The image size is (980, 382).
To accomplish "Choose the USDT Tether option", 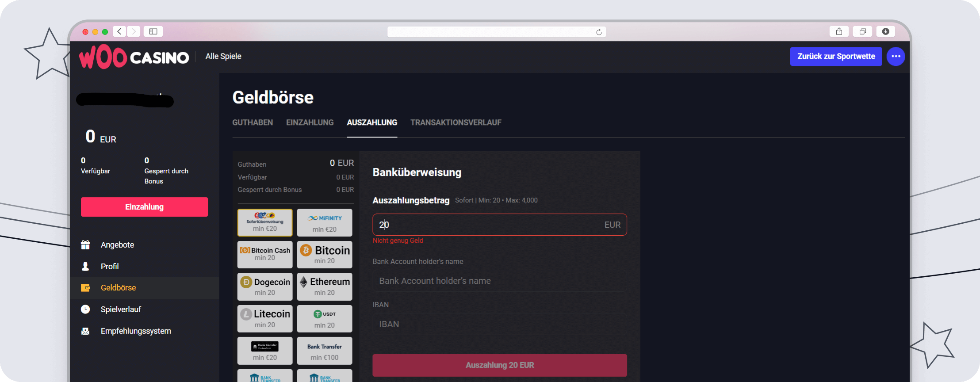I will [x=325, y=318].
